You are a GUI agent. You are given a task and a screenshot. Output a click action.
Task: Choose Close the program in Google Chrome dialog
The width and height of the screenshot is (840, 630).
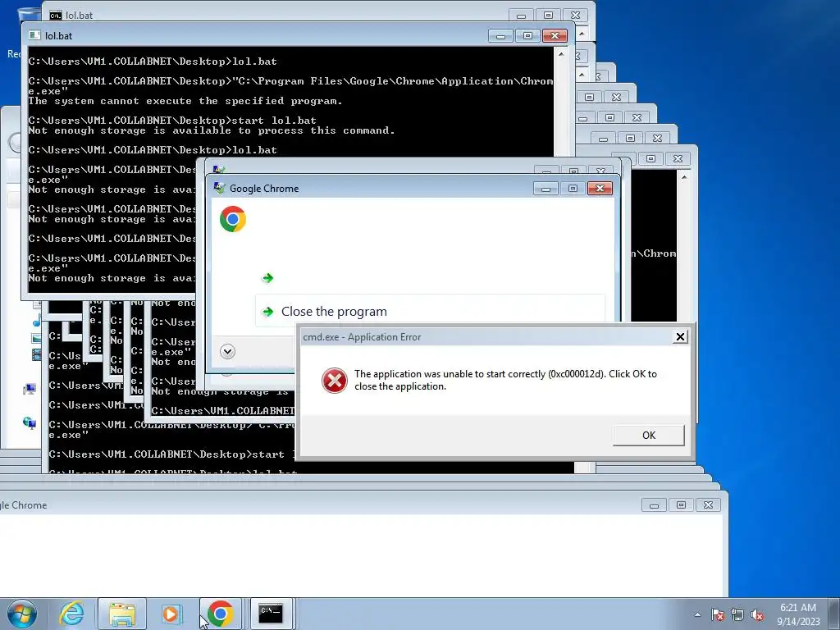point(430,311)
